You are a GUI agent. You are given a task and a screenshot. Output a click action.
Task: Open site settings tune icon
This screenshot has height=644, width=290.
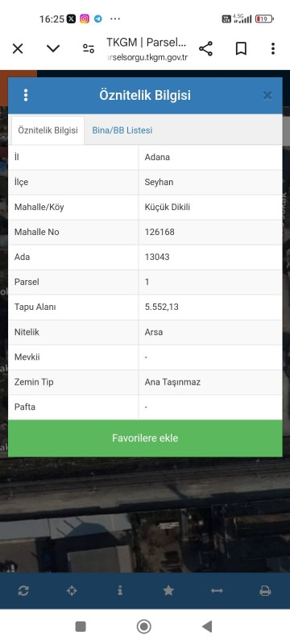pyautogui.click(x=89, y=49)
